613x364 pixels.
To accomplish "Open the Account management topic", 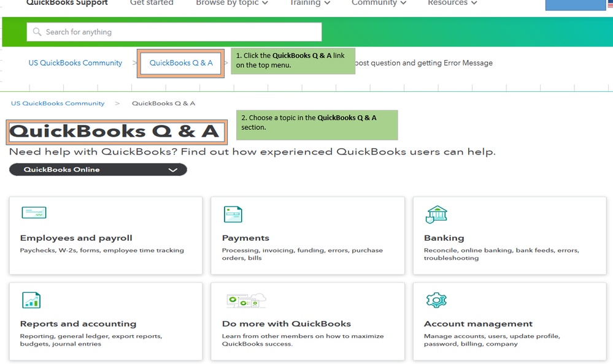I will click(x=510, y=322).
